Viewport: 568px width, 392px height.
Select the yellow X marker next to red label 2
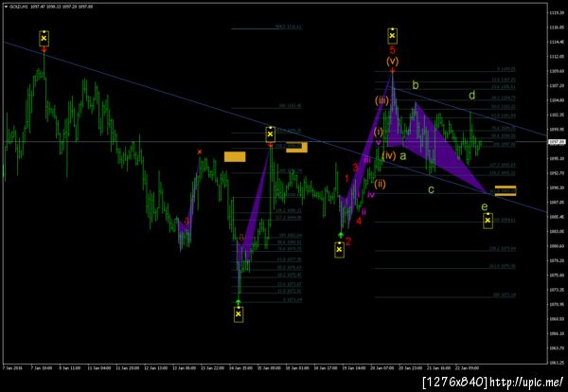tap(339, 250)
